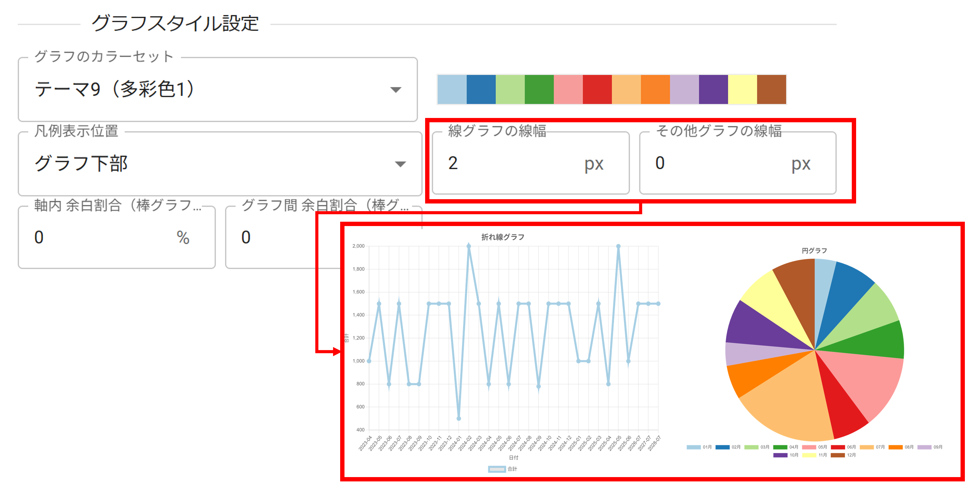Click the lavender palette swatch
The height and width of the screenshot is (495, 980).
684,89
